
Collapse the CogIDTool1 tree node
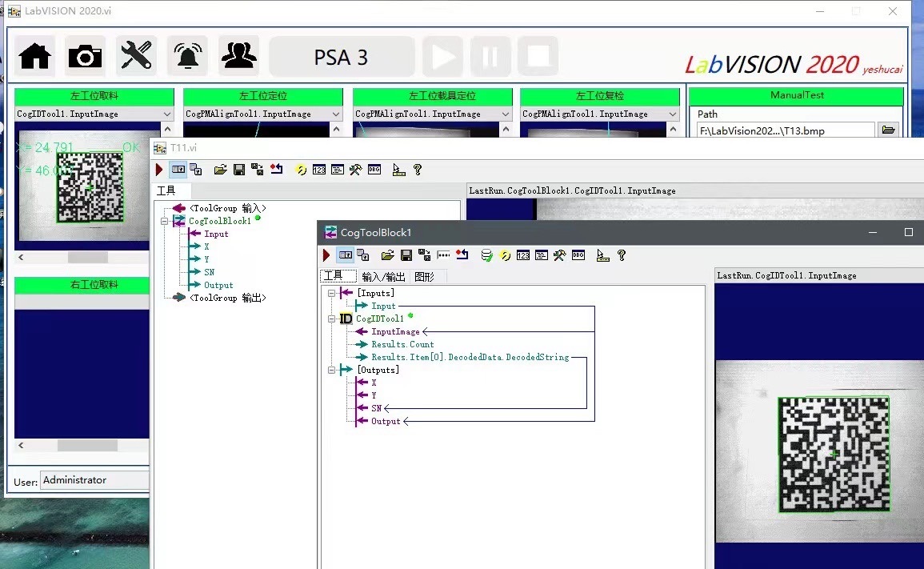[x=331, y=318]
